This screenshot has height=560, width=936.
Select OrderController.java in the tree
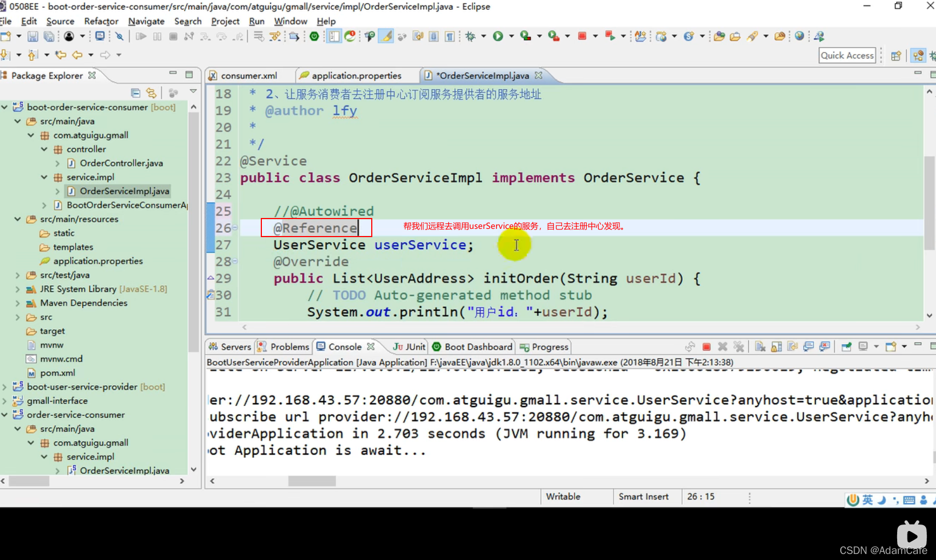tap(121, 163)
